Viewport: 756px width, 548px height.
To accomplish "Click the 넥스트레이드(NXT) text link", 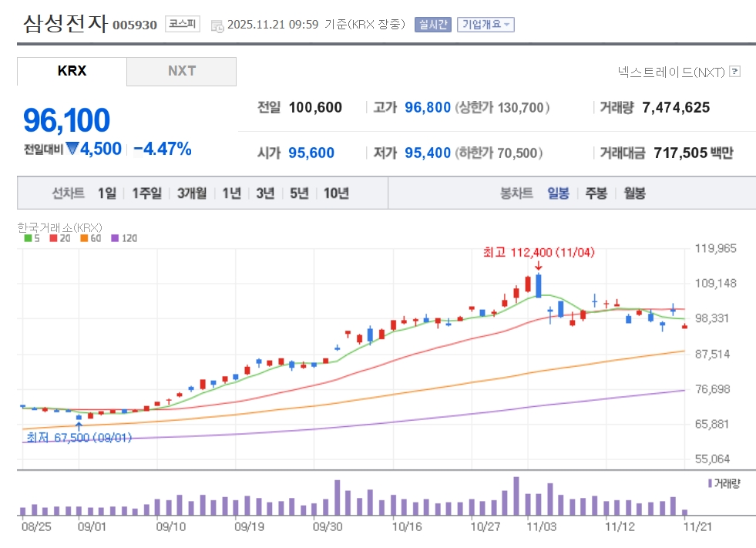I will 671,72.
